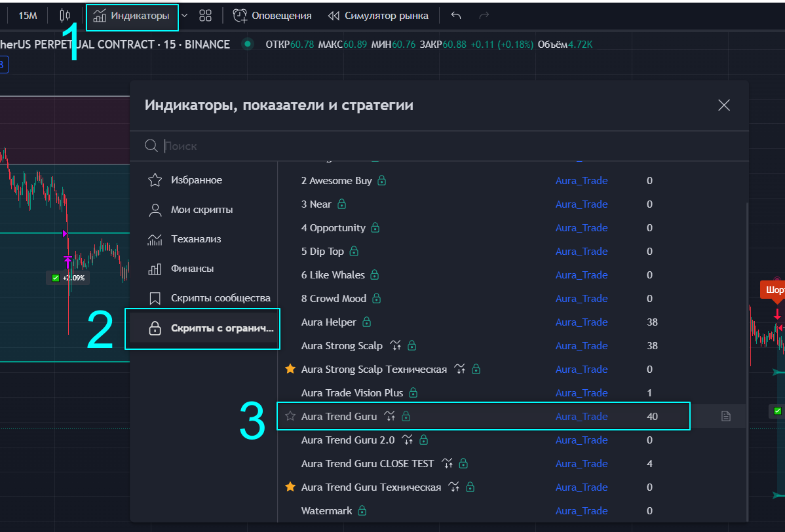785x532 pixels.
Task: Open Оповещения alerts
Action: (x=273, y=16)
